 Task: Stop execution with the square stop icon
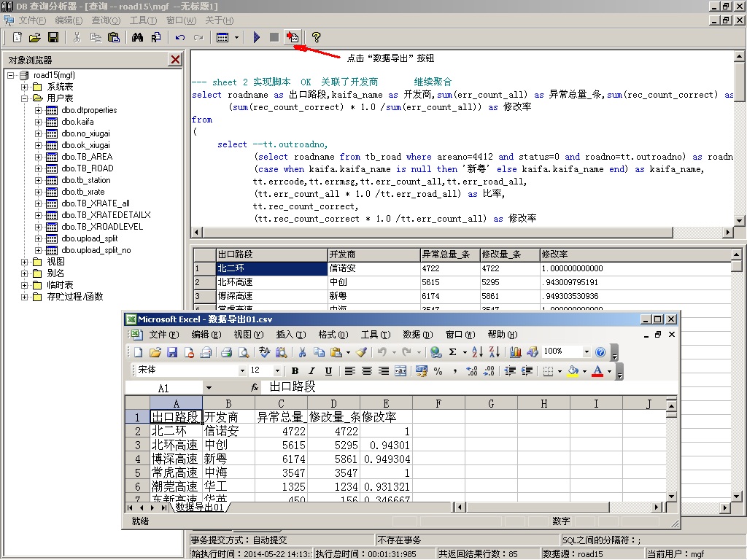[x=274, y=37]
